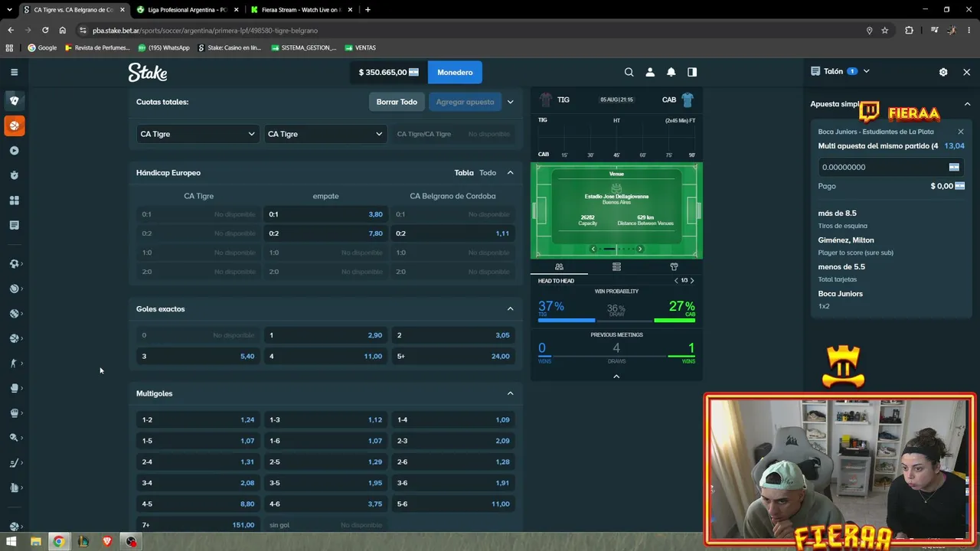Image resolution: width=980 pixels, height=551 pixels.
Task: Open the Talón bet slip dropdown
Action: tap(866, 71)
